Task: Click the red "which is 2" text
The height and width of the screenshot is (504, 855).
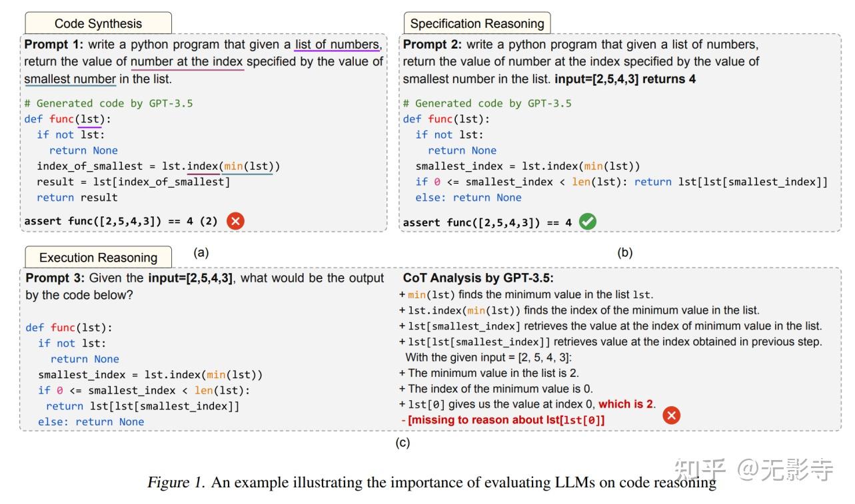Action: tap(626, 403)
